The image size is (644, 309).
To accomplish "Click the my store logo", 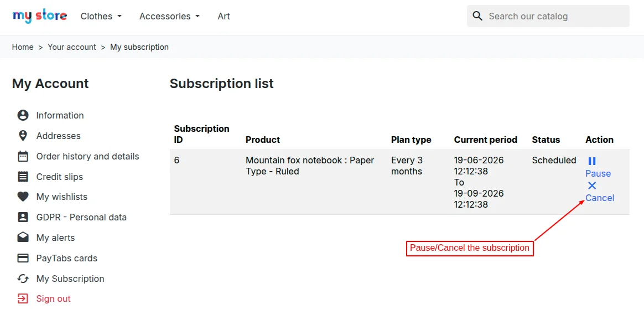I will (x=39, y=17).
